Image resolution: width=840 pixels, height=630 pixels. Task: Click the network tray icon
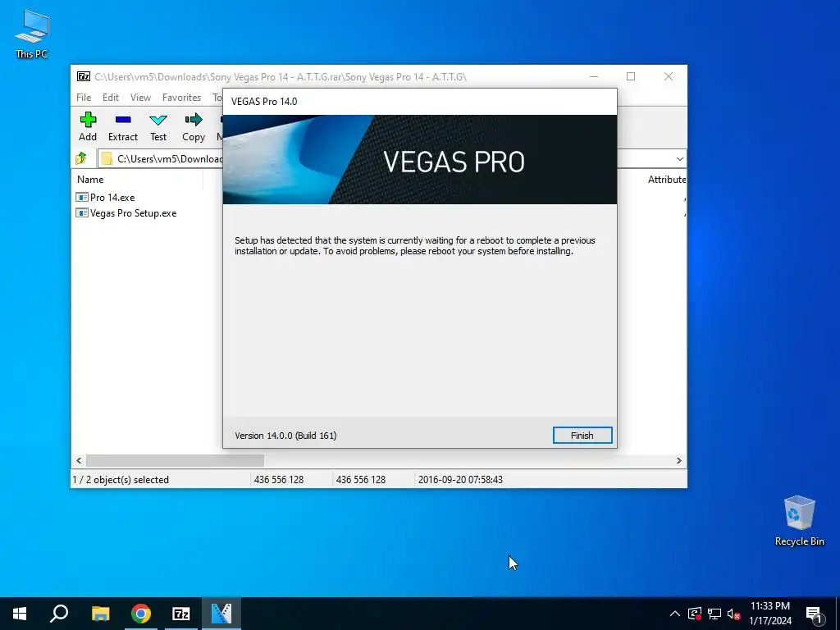[714, 614]
